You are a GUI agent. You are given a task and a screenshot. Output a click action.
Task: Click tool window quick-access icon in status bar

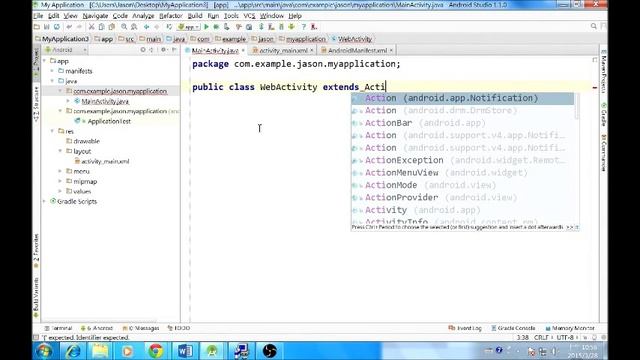(x=36, y=338)
